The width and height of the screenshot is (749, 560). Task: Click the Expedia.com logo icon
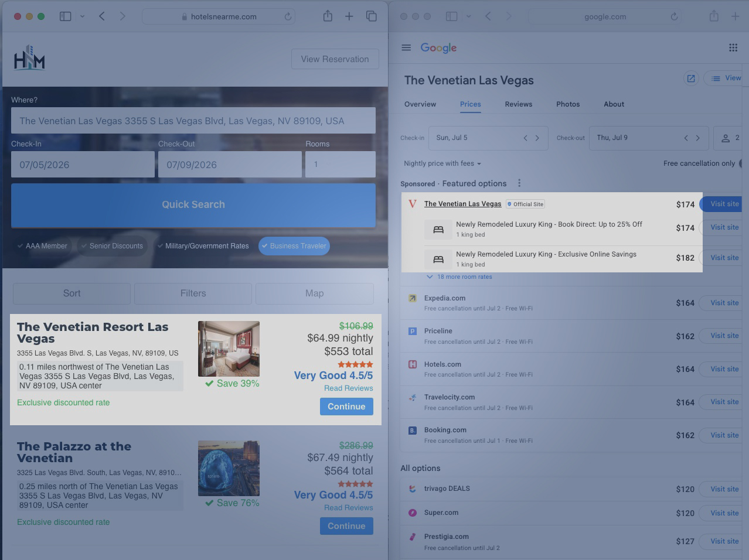(x=413, y=298)
